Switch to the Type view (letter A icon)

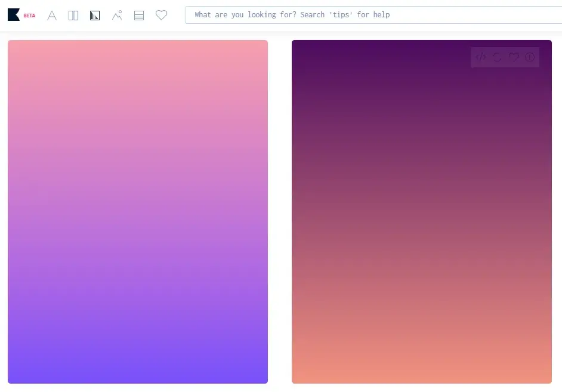pos(52,16)
